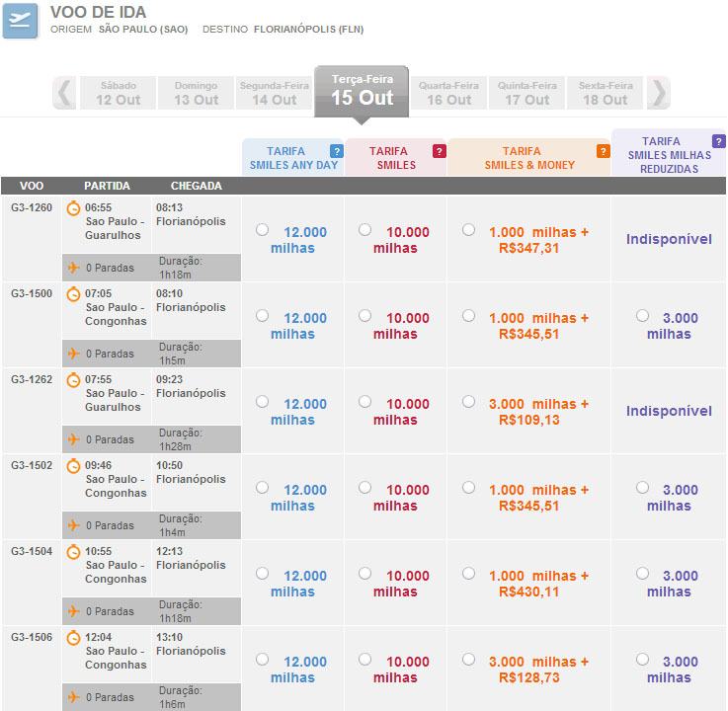Select 12.000 milhas fare for flight G3-1260
Screen dimensions: 728x711
click(262, 230)
